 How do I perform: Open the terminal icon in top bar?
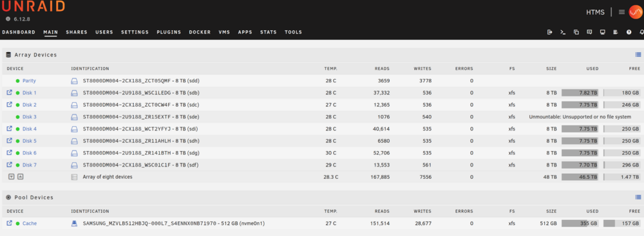(563, 32)
